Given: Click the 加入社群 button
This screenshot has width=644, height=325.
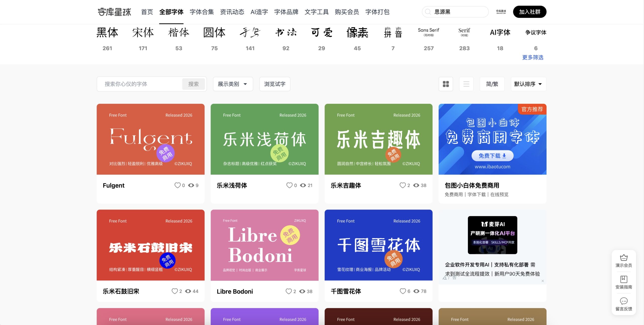Looking at the screenshot, I should pyautogui.click(x=530, y=12).
